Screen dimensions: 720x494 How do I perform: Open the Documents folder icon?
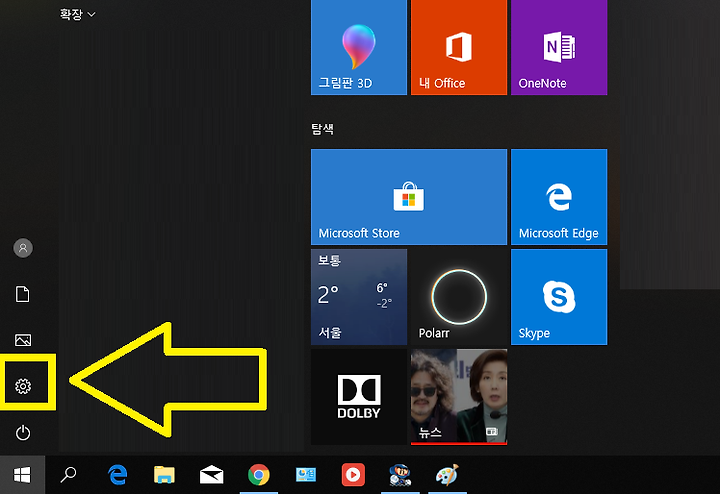[x=23, y=294]
